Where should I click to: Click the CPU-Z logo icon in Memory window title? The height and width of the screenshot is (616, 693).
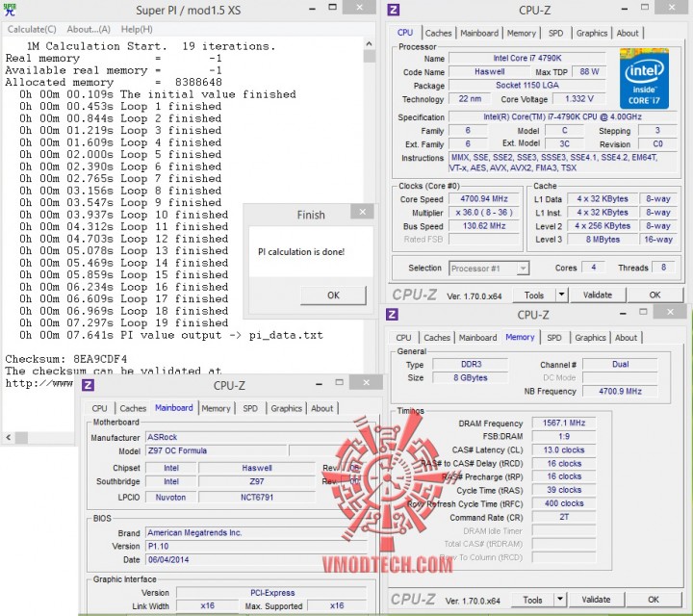click(392, 315)
